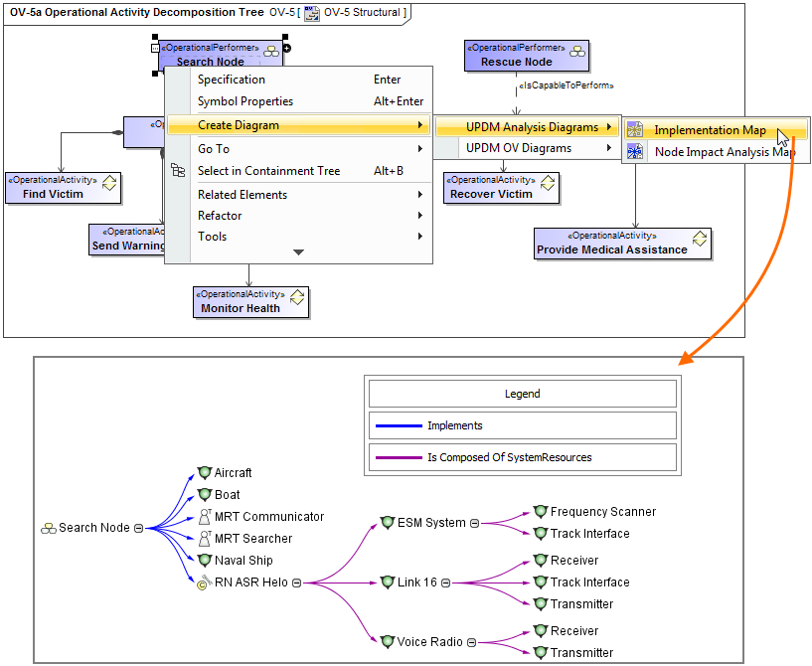Expand the Related Elements submenu
Screen dimensions: 812x666
pos(244,194)
